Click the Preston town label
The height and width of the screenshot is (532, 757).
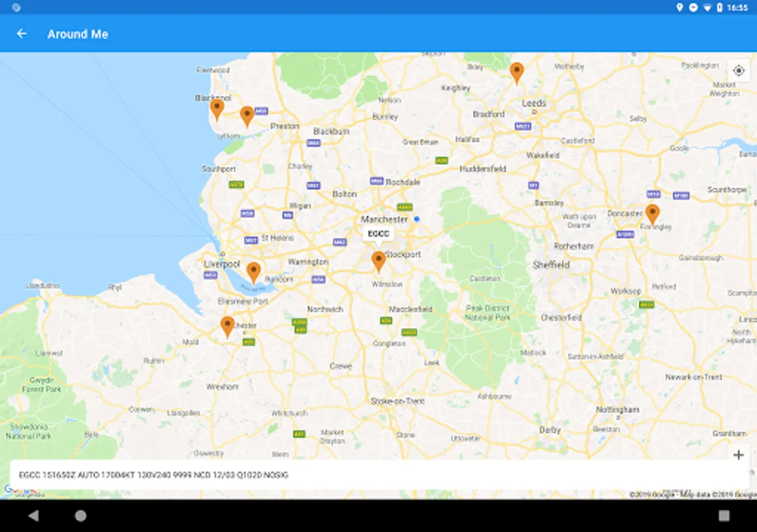point(284,126)
